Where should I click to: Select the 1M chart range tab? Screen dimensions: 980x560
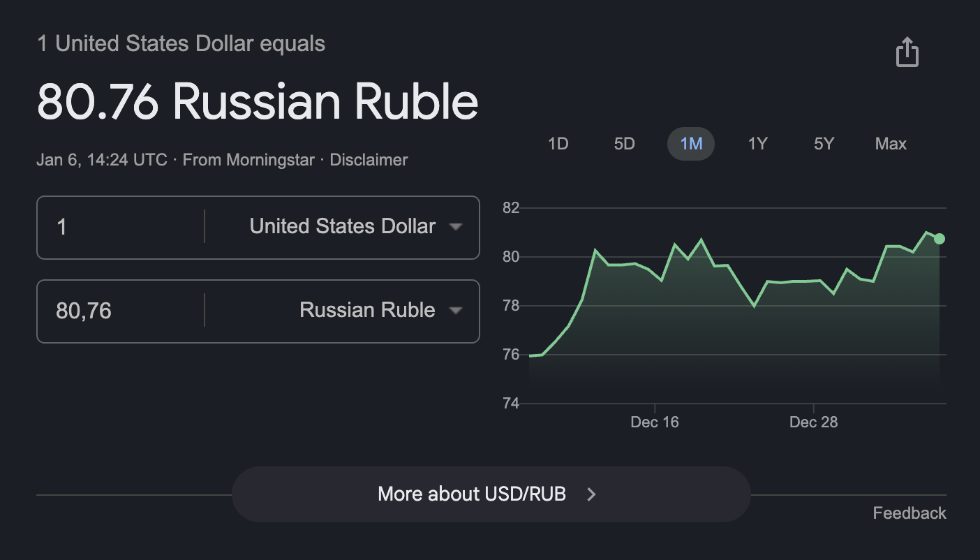(691, 144)
